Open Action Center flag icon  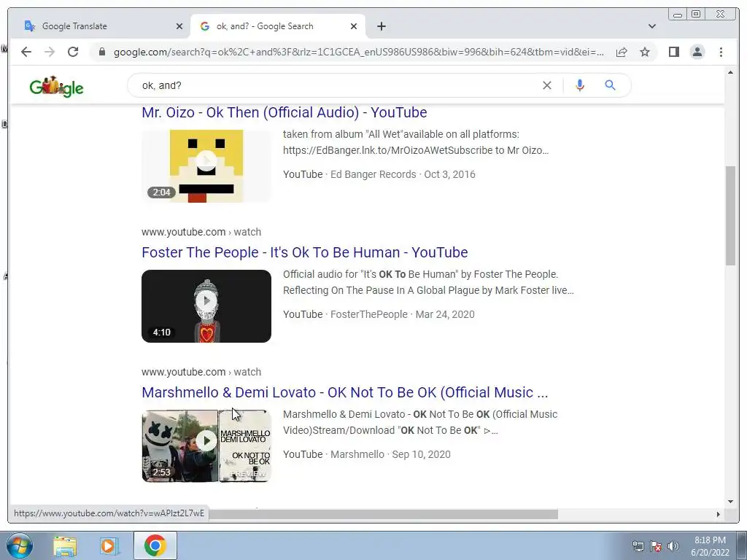656,546
